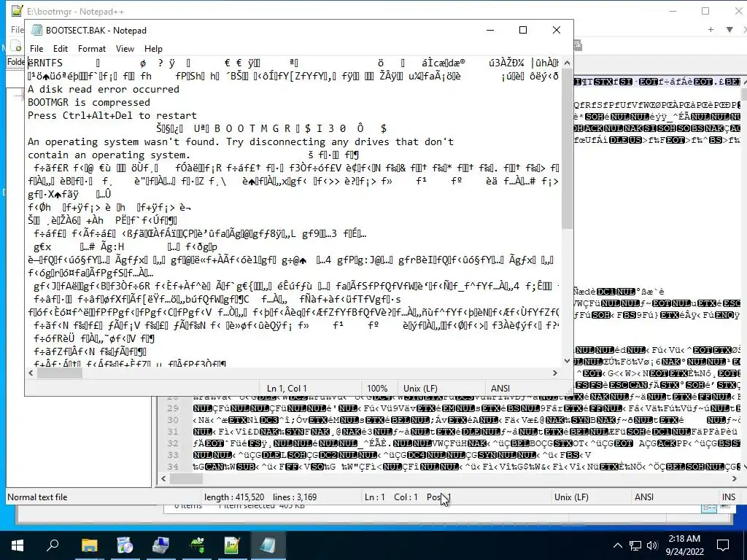Screen dimensions: 747x560
Task: Open the down-triangle dropdown in Notepad++
Action: tap(729, 29)
